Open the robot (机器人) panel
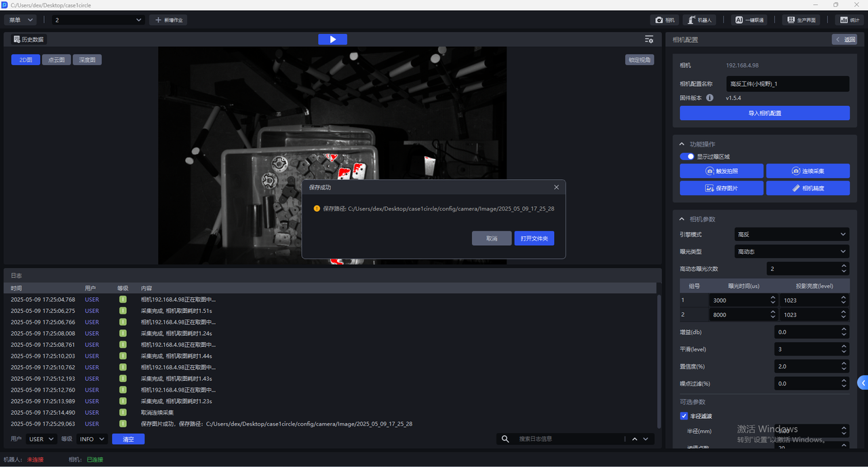Screen dimensions: 868x467 (699, 20)
